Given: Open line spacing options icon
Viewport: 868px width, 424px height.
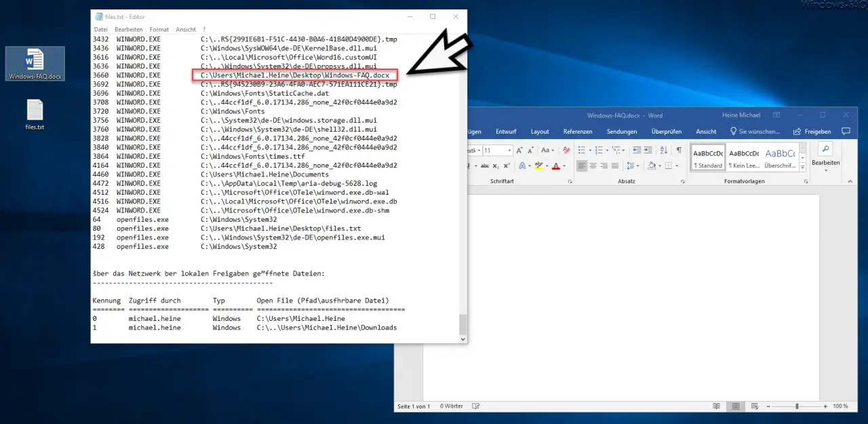Looking at the screenshot, I should click(630, 166).
